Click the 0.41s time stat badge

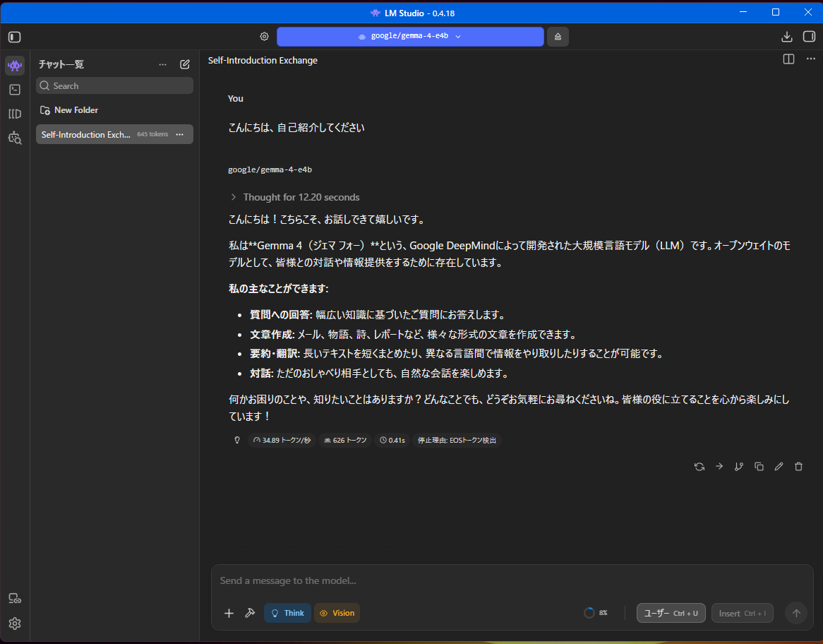pos(392,440)
